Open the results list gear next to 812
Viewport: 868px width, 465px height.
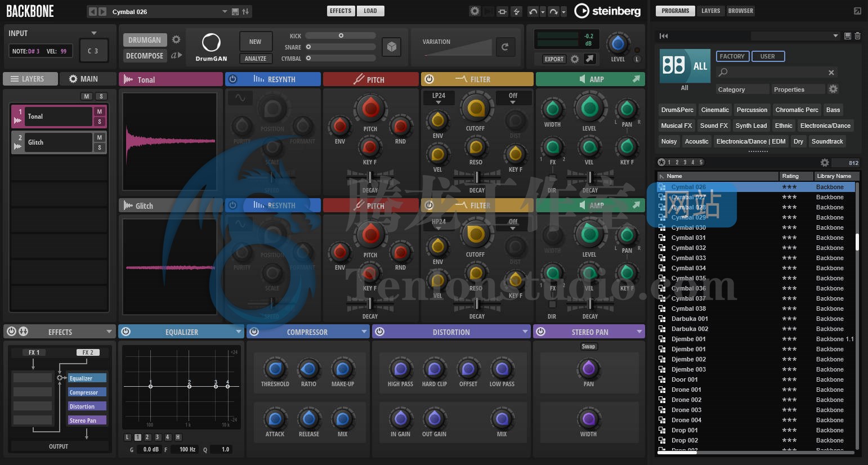(x=825, y=163)
